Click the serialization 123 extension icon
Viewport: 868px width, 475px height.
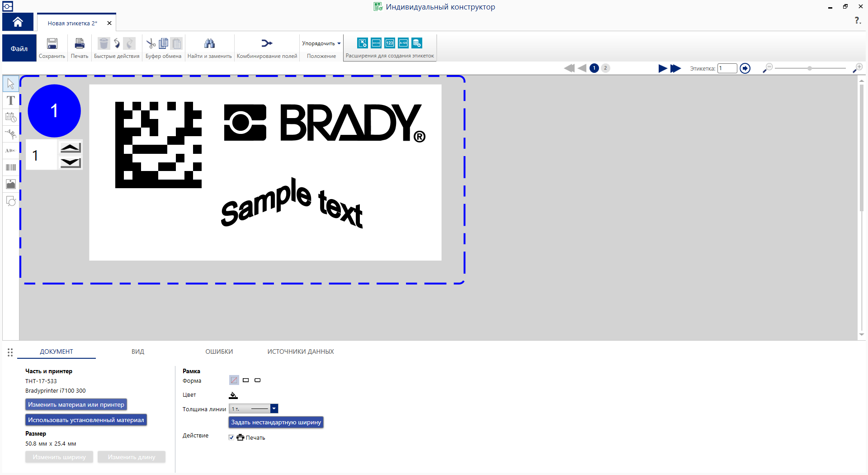coord(389,43)
